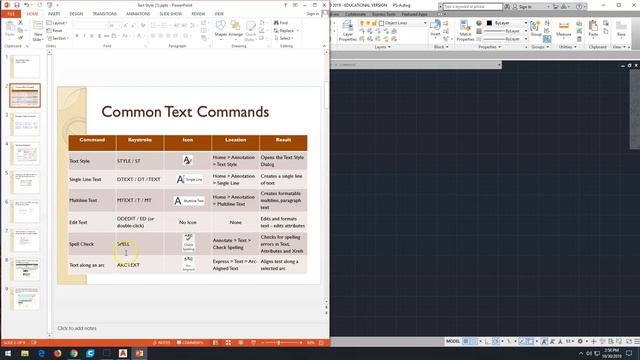This screenshot has height=360, width=640.
Task: Click the AutoCAD command line bar
Action: [x=416, y=65]
